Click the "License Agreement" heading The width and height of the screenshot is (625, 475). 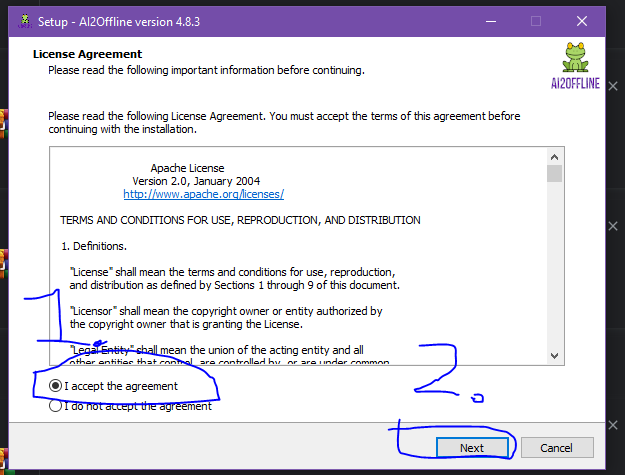tap(87, 54)
